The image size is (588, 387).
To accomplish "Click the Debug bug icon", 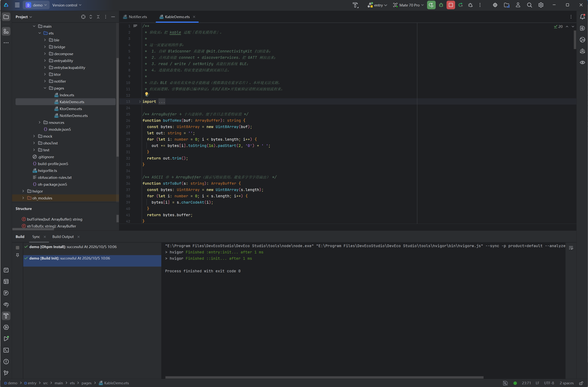I will pyautogui.click(x=441, y=5).
